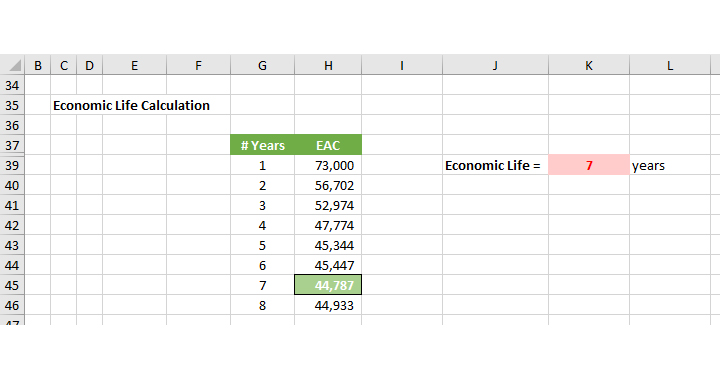Viewport: 720px width, 380px height.
Task: Select column H header
Action: tap(328, 65)
